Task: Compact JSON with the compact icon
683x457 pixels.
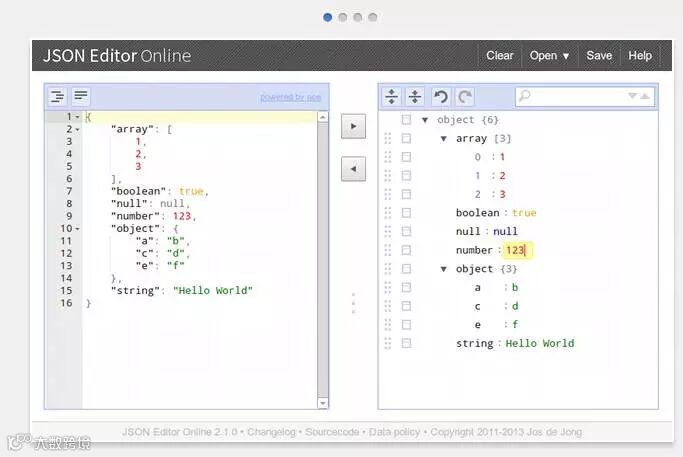Action: 81,96
